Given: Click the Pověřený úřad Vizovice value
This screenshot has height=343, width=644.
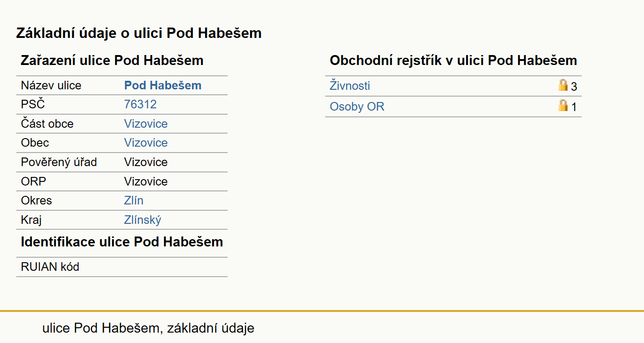Looking at the screenshot, I should click(146, 162).
